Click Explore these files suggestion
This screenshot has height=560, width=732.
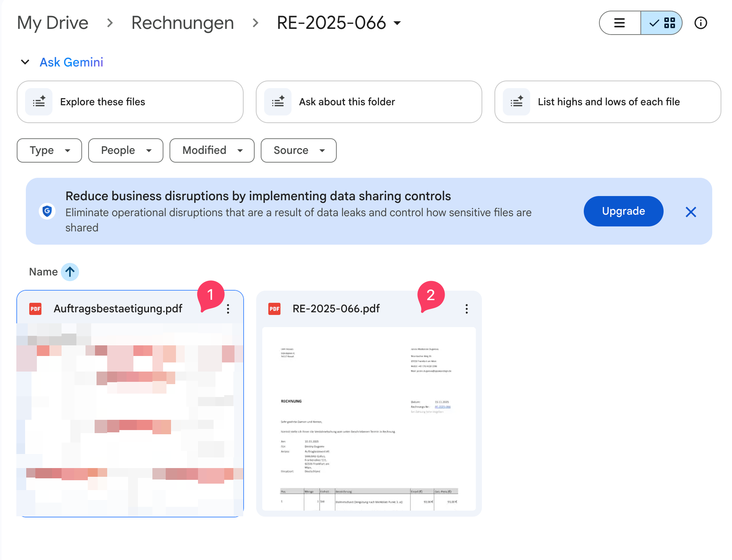tap(130, 102)
